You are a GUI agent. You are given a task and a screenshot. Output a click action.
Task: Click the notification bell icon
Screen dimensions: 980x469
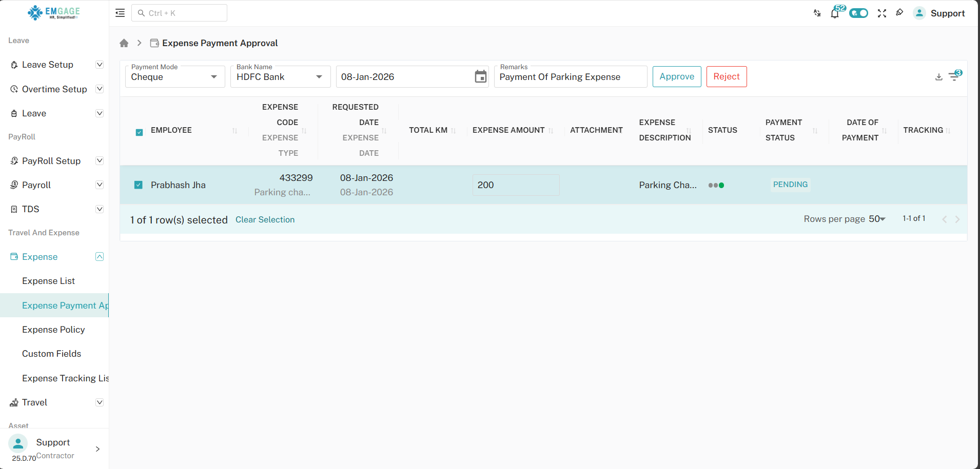[x=835, y=14]
